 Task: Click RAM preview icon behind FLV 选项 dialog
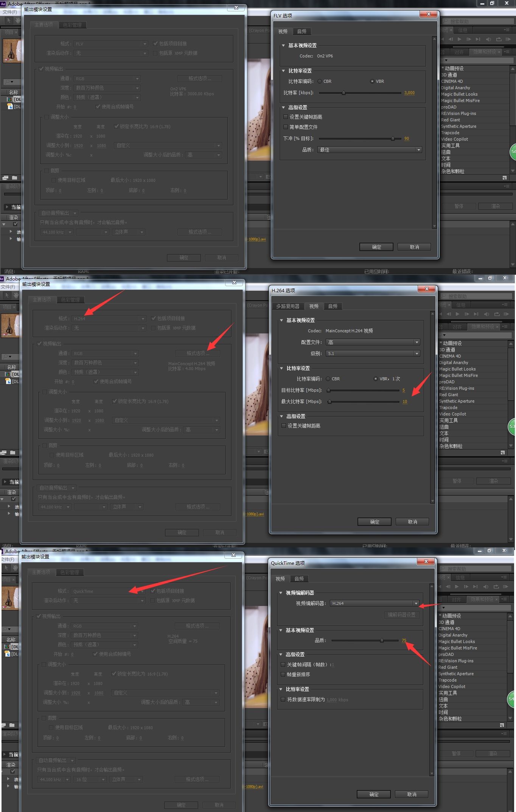coord(508,39)
